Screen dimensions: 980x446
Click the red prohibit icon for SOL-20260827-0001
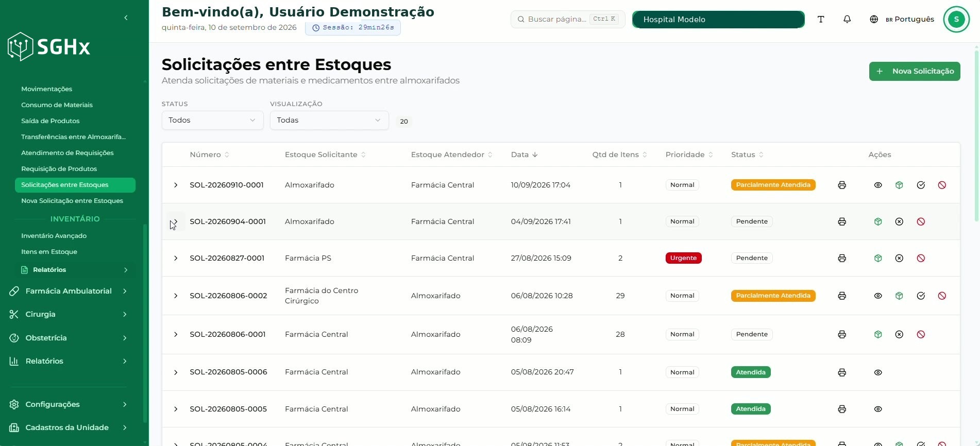click(921, 258)
